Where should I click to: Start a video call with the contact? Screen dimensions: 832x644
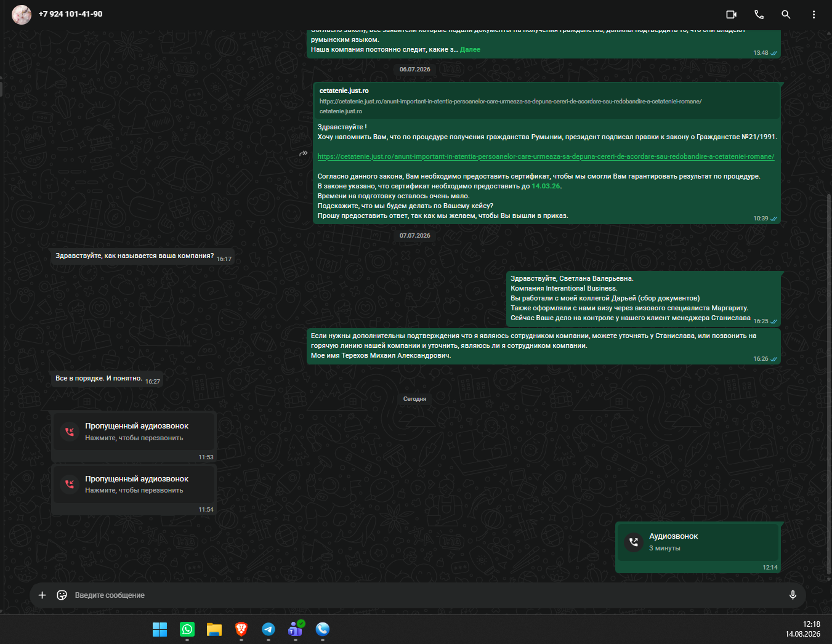731,14
